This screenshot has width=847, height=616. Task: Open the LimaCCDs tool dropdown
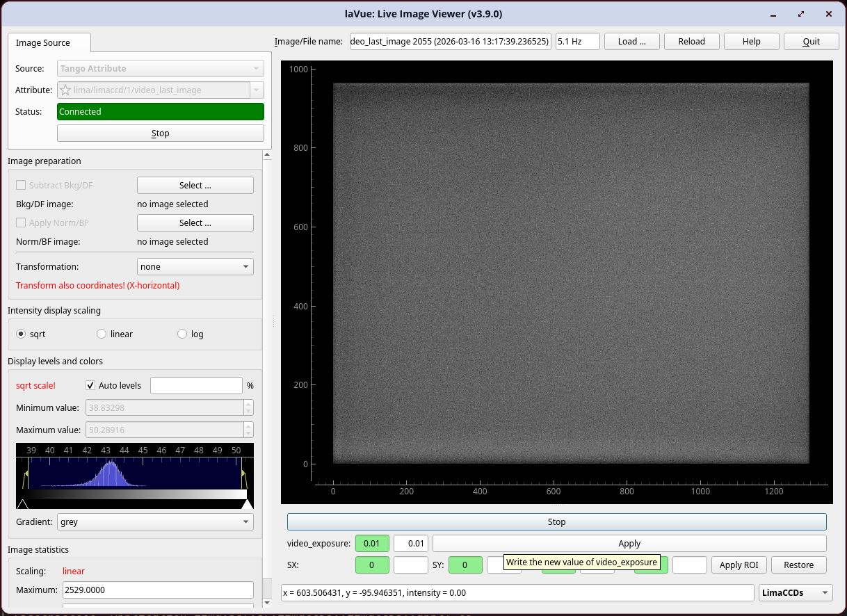click(796, 593)
